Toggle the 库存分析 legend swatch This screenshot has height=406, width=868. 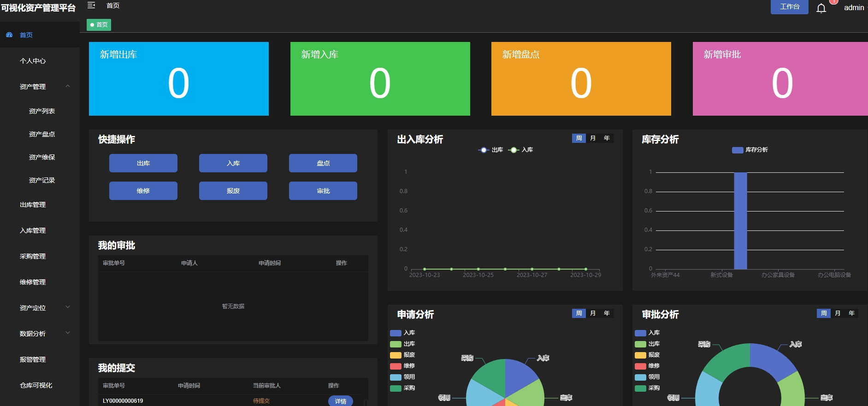(x=738, y=150)
